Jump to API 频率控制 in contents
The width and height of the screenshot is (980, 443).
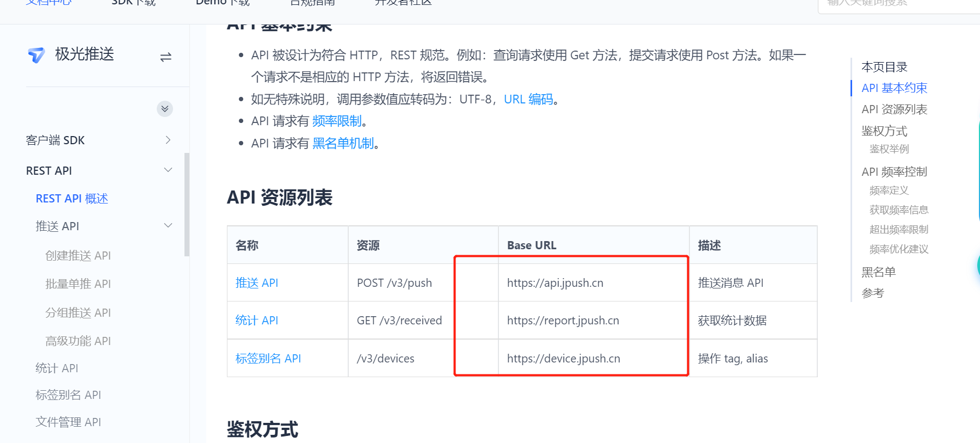(x=895, y=171)
